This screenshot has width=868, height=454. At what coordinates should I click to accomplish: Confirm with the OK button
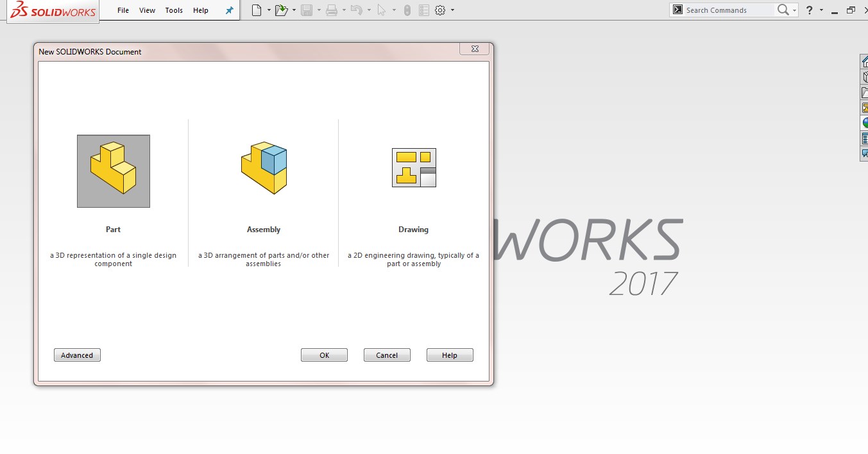point(324,355)
